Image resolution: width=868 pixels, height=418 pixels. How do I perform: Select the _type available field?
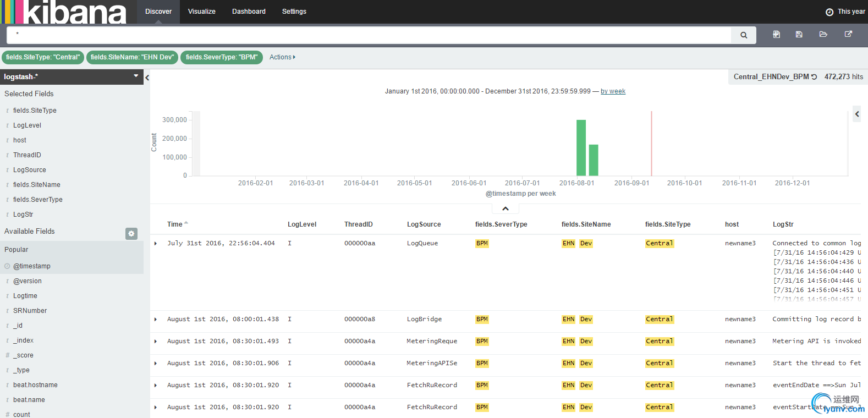click(21, 370)
